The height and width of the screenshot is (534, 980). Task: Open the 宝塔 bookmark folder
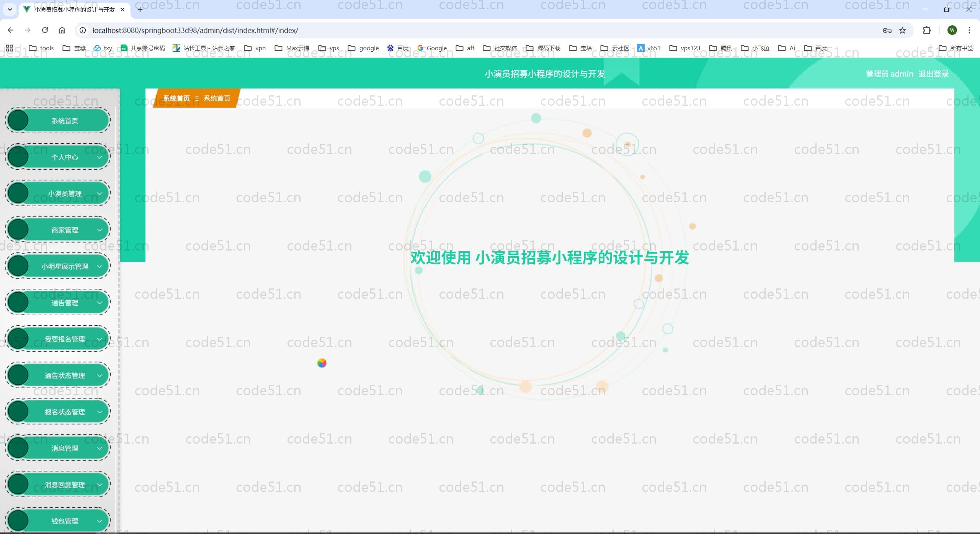(x=580, y=48)
